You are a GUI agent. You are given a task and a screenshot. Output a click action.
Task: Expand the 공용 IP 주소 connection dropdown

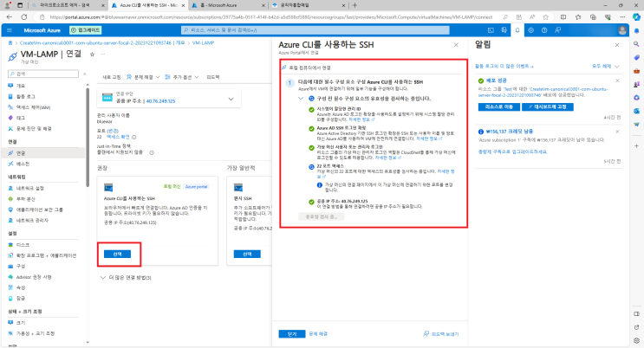(231, 99)
